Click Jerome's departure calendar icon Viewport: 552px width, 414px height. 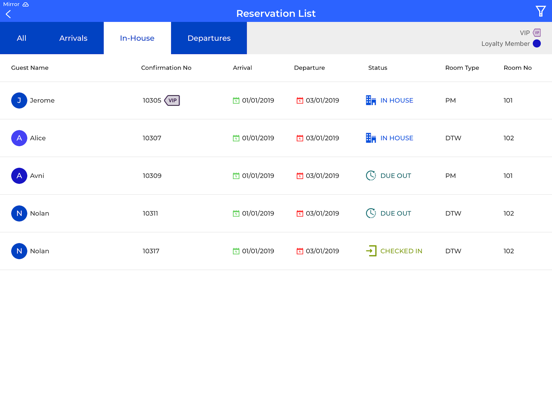pyautogui.click(x=300, y=101)
